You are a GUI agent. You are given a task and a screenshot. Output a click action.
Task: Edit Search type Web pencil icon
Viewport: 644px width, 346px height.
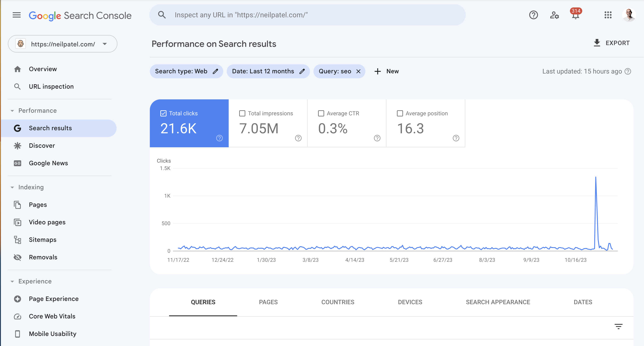pyautogui.click(x=216, y=71)
